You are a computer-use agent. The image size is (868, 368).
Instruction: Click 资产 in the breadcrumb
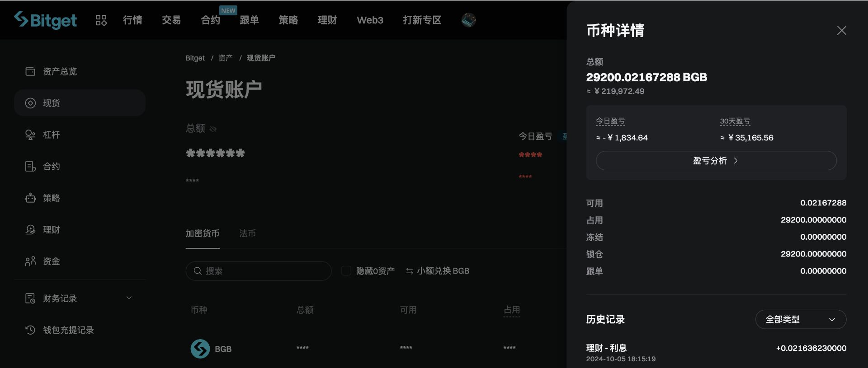coord(225,58)
